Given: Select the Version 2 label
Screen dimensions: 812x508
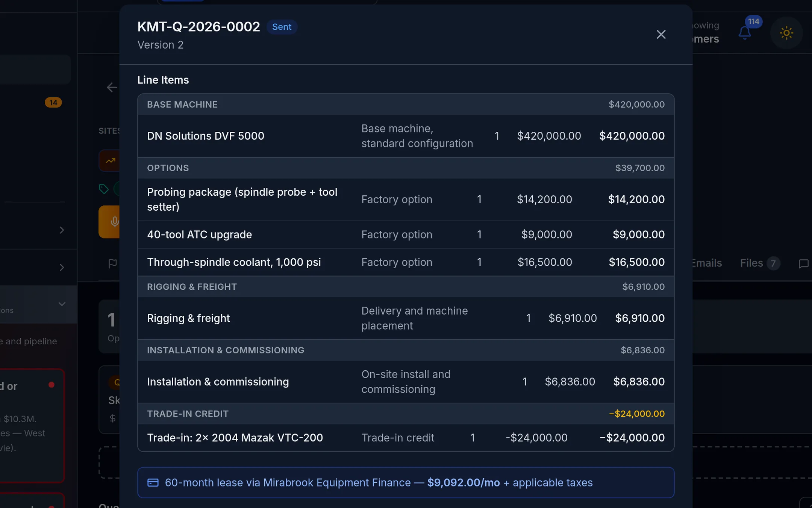Looking at the screenshot, I should click(161, 45).
